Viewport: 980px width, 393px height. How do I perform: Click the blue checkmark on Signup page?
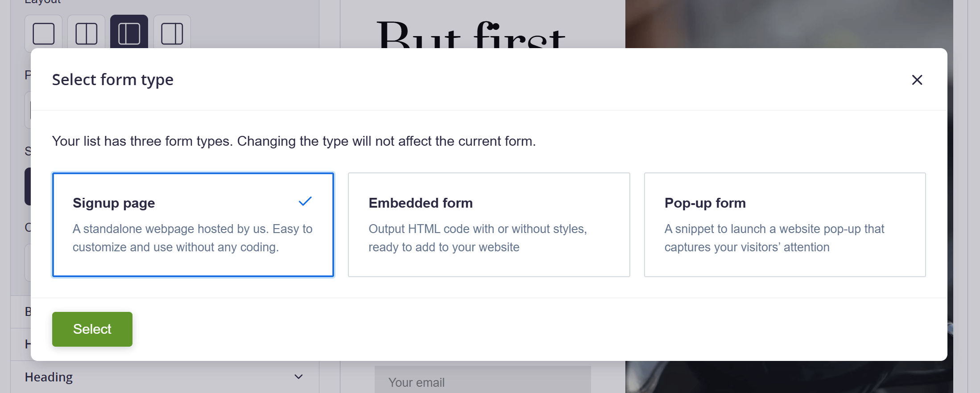305,201
